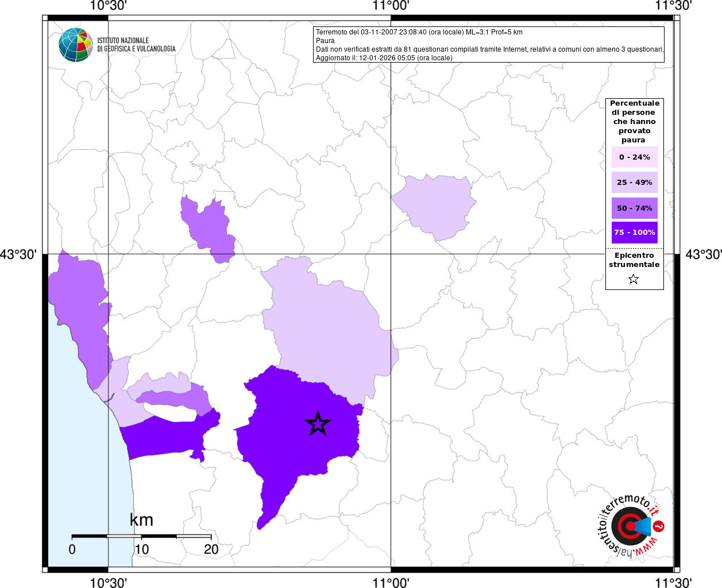This screenshot has height=588, width=722.
Task: Click the top-left axis label 10°30'
Action: click(x=109, y=6)
